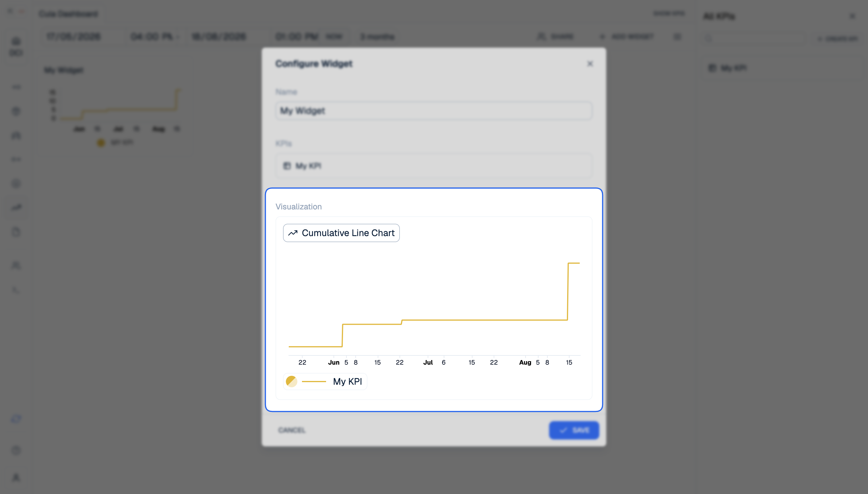Open the Cole Dashboard tab
The width and height of the screenshot is (868, 494).
click(69, 13)
